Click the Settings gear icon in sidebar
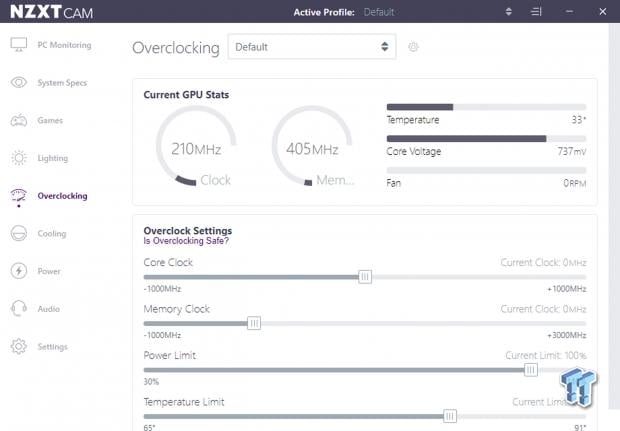The height and width of the screenshot is (431, 620). click(x=19, y=346)
